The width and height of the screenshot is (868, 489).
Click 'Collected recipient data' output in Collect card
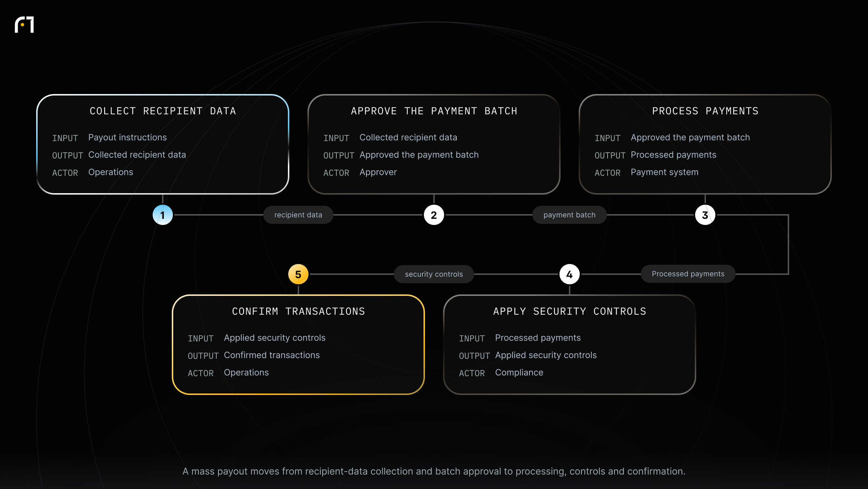(137, 155)
